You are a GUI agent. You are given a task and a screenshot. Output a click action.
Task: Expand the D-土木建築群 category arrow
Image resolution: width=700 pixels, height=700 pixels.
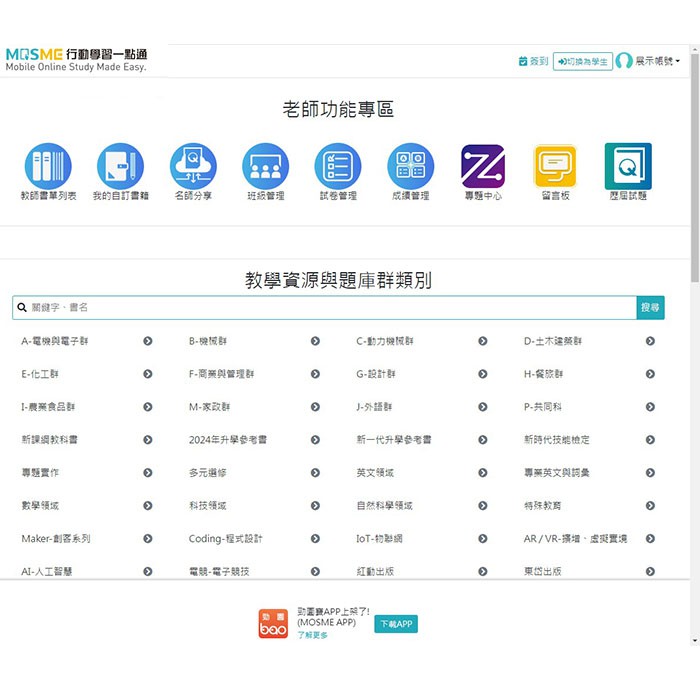pyautogui.click(x=650, y=341)
